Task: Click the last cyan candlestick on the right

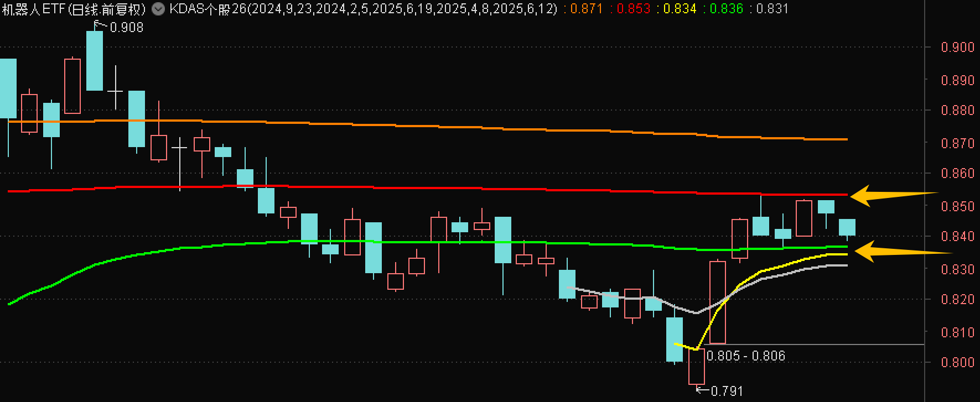Action: (x=847, y=227)
